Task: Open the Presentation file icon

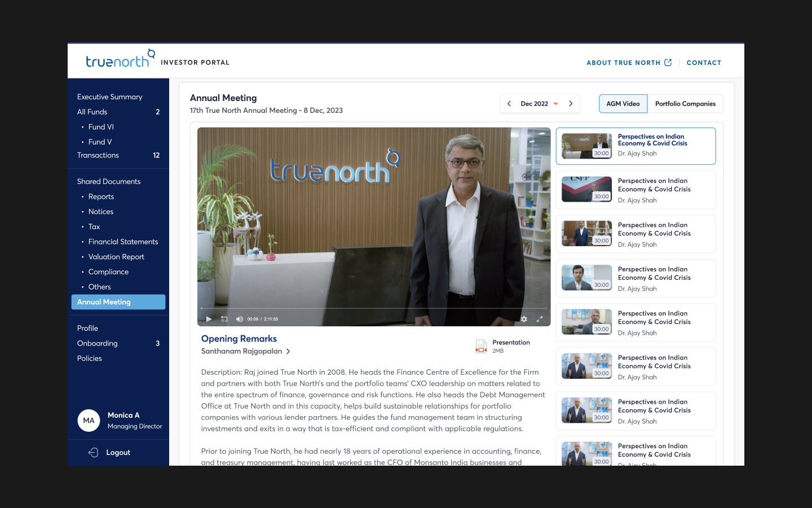Action: click(481, 346)
